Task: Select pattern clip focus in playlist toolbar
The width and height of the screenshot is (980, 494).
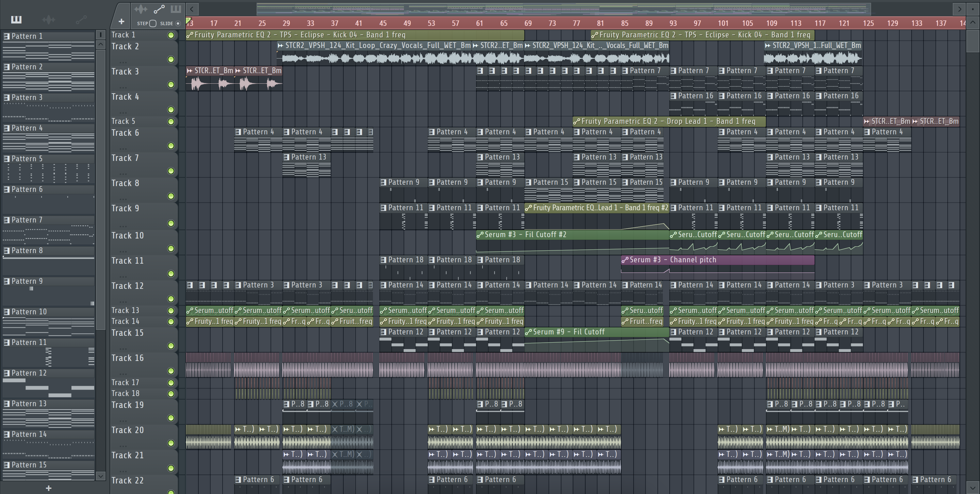Action: point(176,9)
